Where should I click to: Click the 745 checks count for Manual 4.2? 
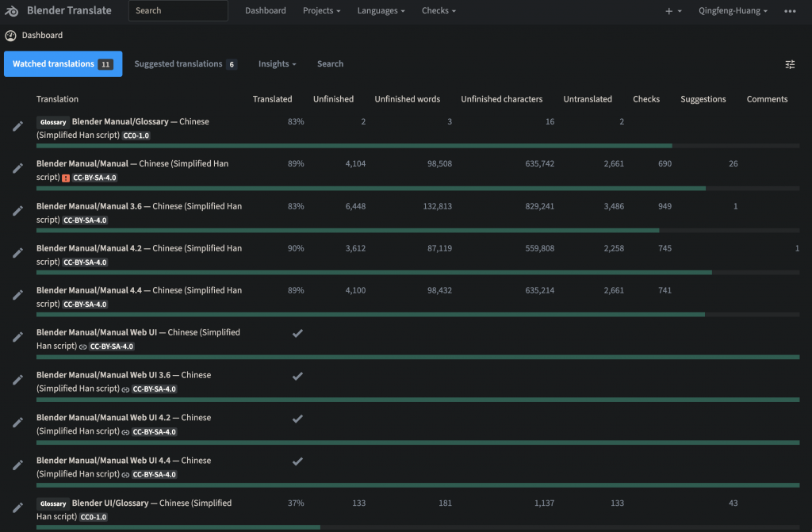coord(665,248)
